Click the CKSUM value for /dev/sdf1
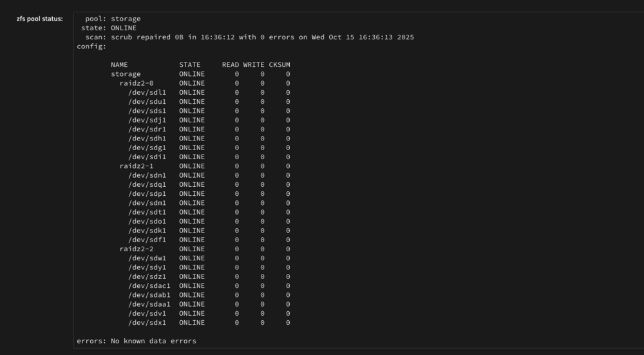 288,240
